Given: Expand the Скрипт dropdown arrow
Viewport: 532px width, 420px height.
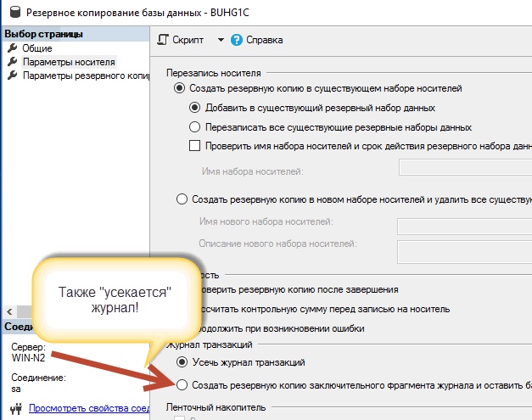Looking at the screenshot, I should [221, 40].
